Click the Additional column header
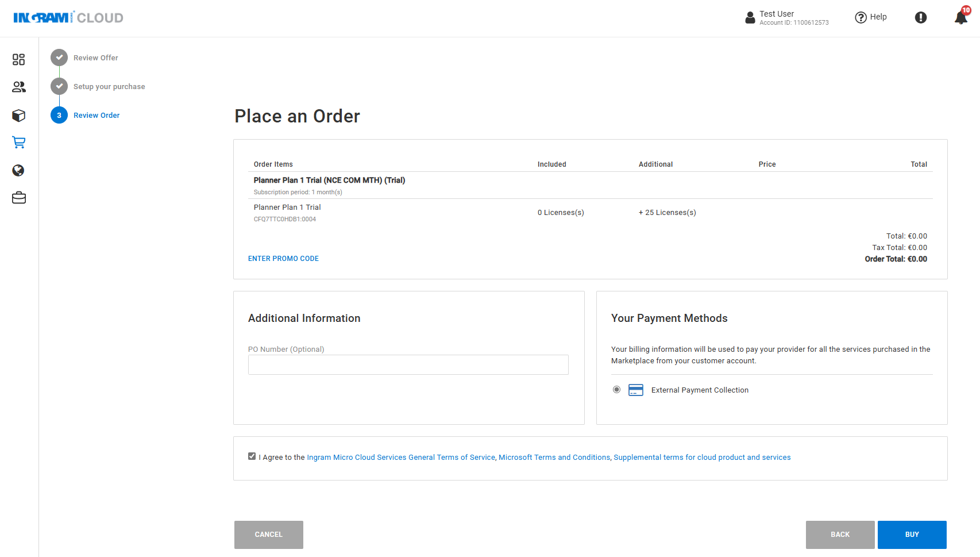The width and height of the screenshot is (980, 557). [x=656, y=164]
